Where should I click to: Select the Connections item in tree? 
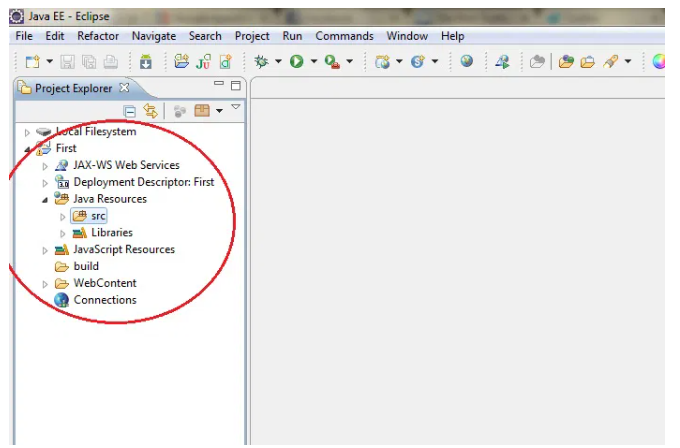pyautogui.click(x=104, y=300)
